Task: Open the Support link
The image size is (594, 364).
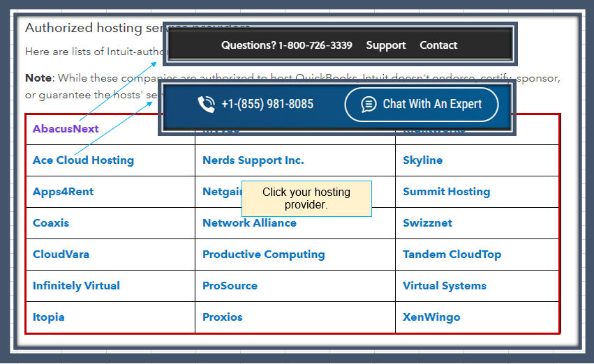Action: pos(385,45)
